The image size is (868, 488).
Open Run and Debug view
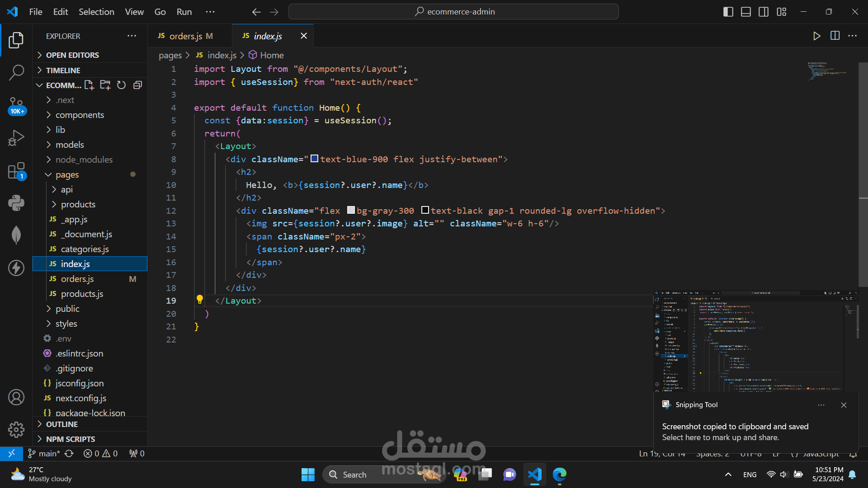click(16, 138)
